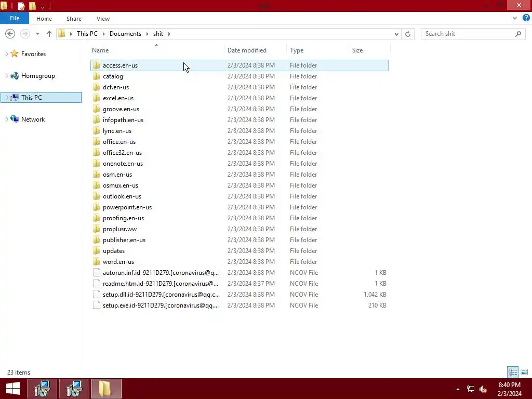532x399 pixels.
Task: Open the View ribbon tab
Action: pos(103,19)
